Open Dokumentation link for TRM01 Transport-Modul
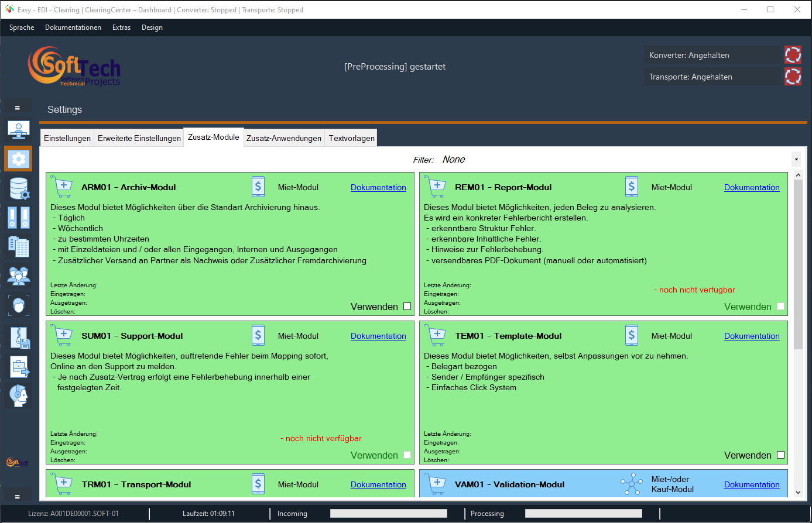The width and height of the screenshot is (812, 523). [x=378, y=484]
